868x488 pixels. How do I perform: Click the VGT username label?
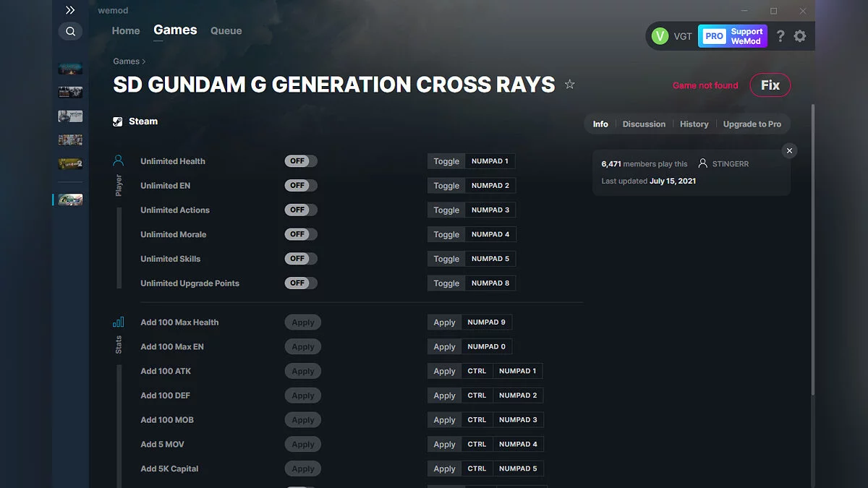tap(683, 36)
